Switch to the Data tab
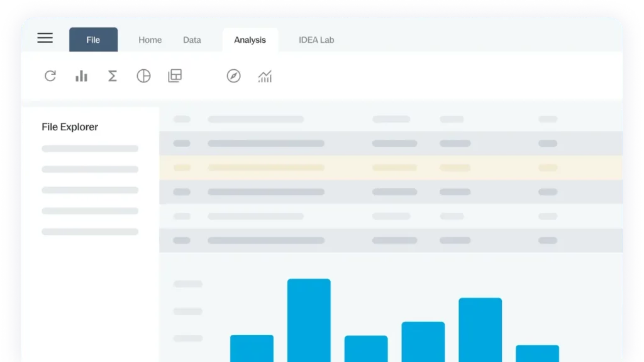Viewport: 644px width, 362px height. coord(192,40)
